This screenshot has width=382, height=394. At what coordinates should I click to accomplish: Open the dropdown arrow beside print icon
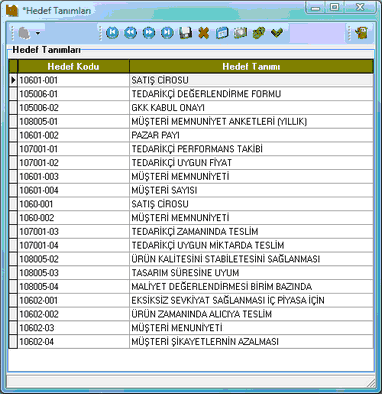click(x=38, y=33)
